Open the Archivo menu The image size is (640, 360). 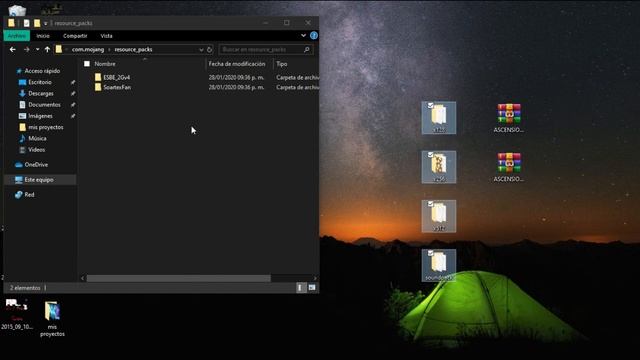pyautogui.click(x=17, y=36)
